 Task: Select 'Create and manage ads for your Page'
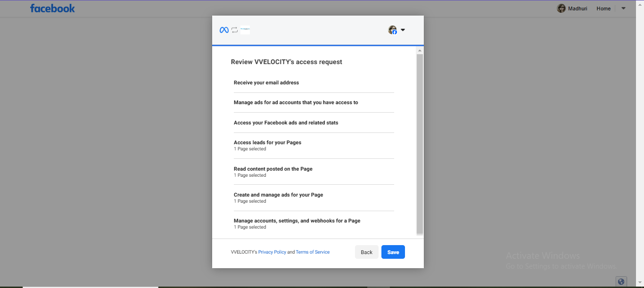pyautogui.click(x=314, y=197)
